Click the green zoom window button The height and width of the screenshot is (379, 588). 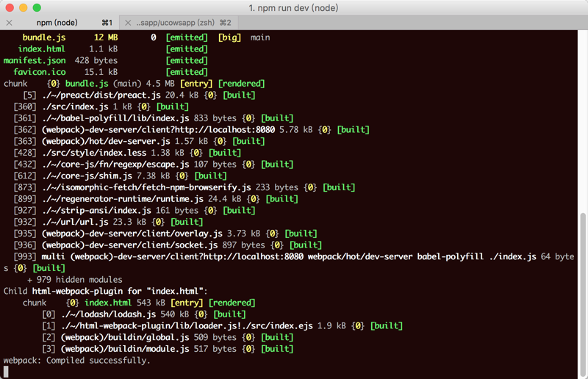pos(37,7)
